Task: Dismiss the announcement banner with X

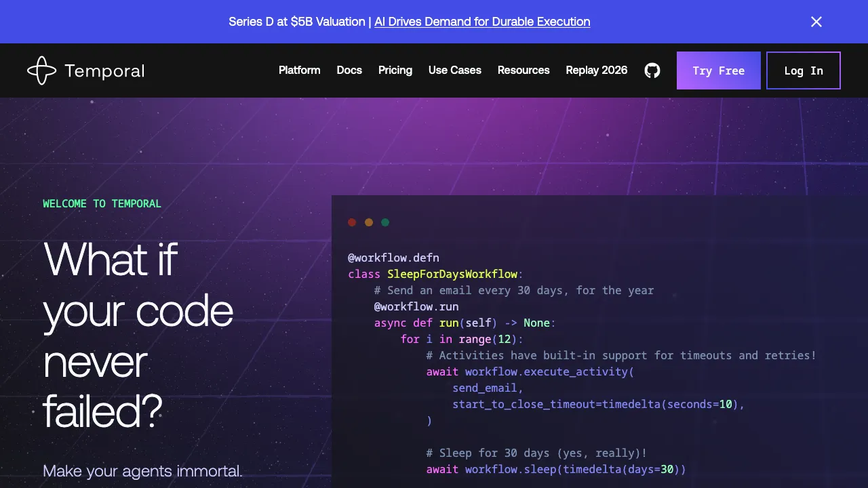Action: [x=816, y=22]
